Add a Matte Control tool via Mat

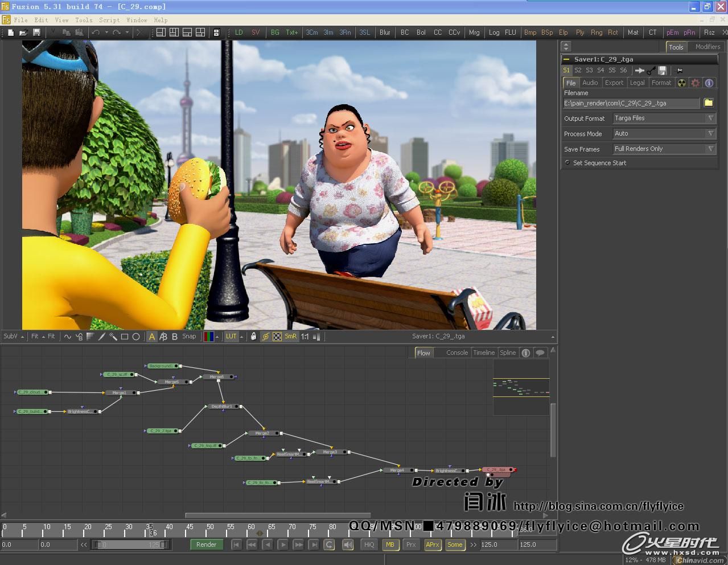point(633,32)
